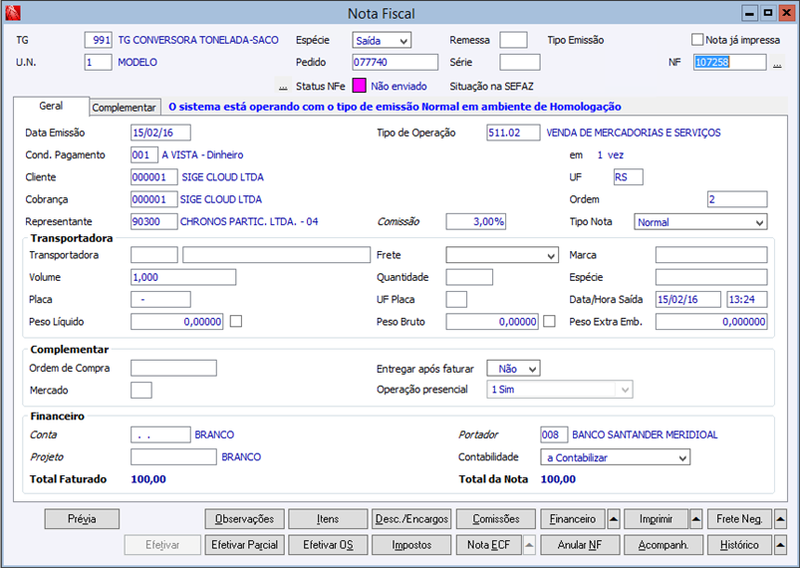Image resolution: width=800 pixels, height=568 pixels.
Task: Toggle checkbox beside Peso Bruto field
Action: (549, 322)
